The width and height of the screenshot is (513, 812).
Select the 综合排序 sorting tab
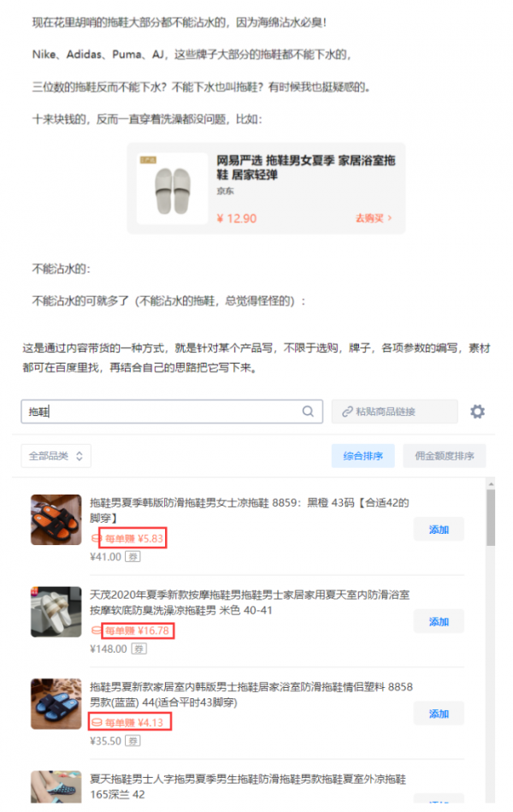coord(363,456)
